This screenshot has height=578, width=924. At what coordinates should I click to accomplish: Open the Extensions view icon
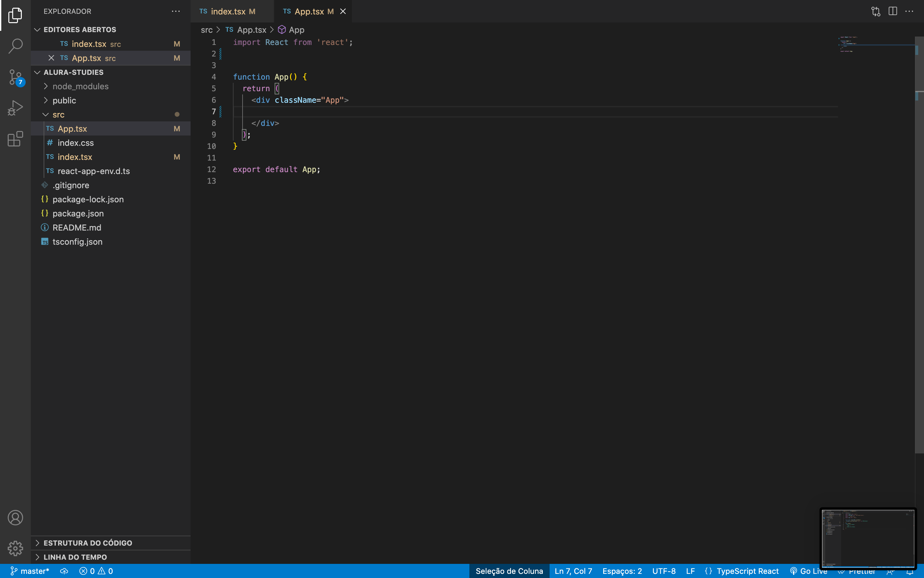point(15,139)
